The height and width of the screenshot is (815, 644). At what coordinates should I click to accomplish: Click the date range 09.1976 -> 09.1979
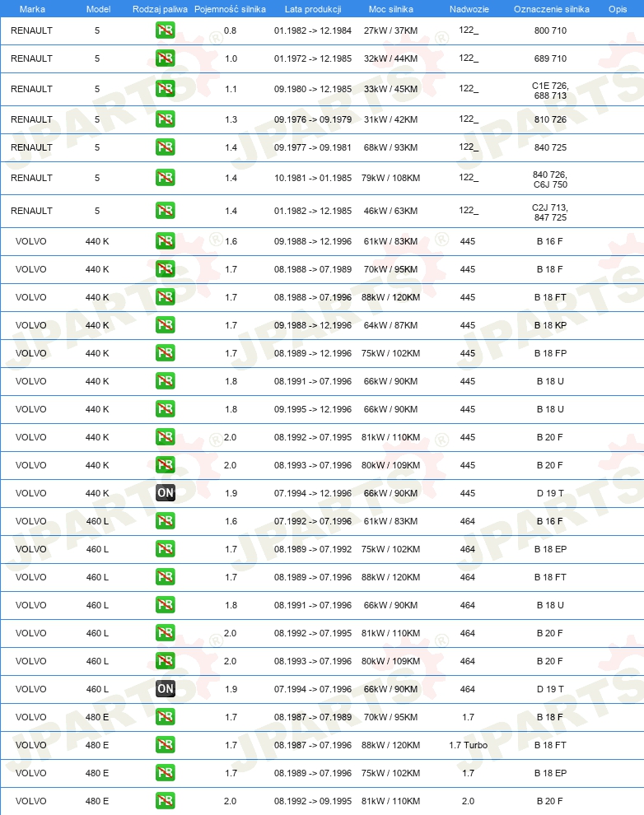[x=313, y=119]
